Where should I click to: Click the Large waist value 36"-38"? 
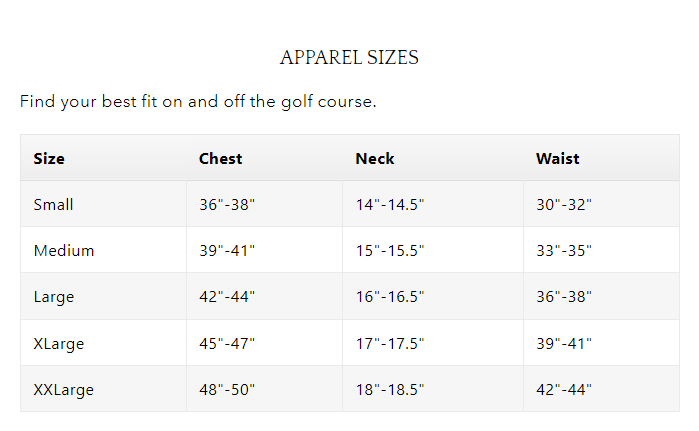click(x=564, y=297)
